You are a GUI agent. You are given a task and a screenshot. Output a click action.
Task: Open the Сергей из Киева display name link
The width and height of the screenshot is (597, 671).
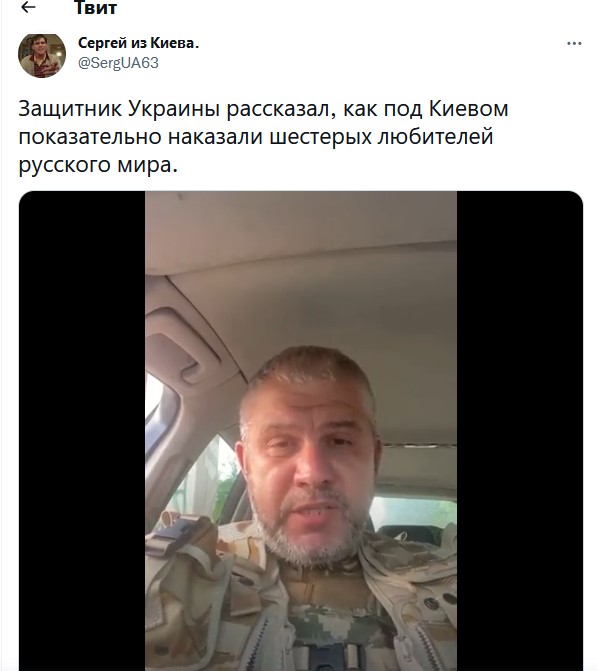139,43
